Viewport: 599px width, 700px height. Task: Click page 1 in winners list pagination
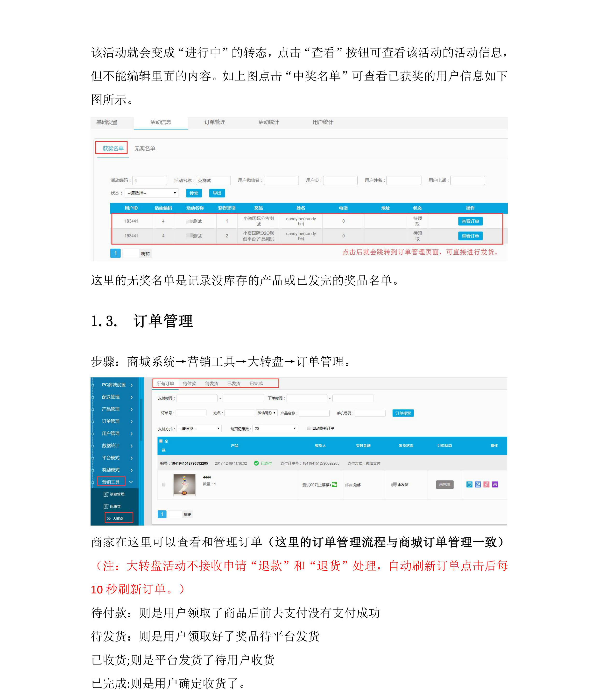tap(115, 253)
